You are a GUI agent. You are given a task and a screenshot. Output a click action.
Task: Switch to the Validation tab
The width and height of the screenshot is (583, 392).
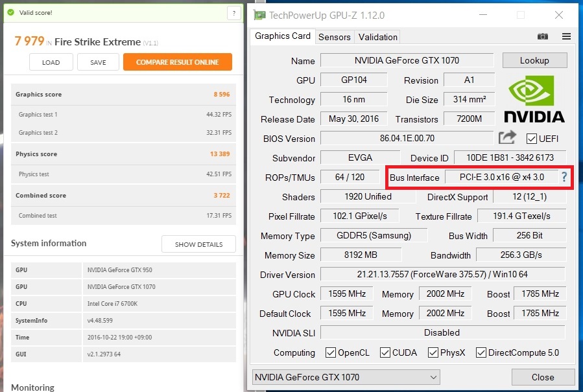tap(378, 37)
